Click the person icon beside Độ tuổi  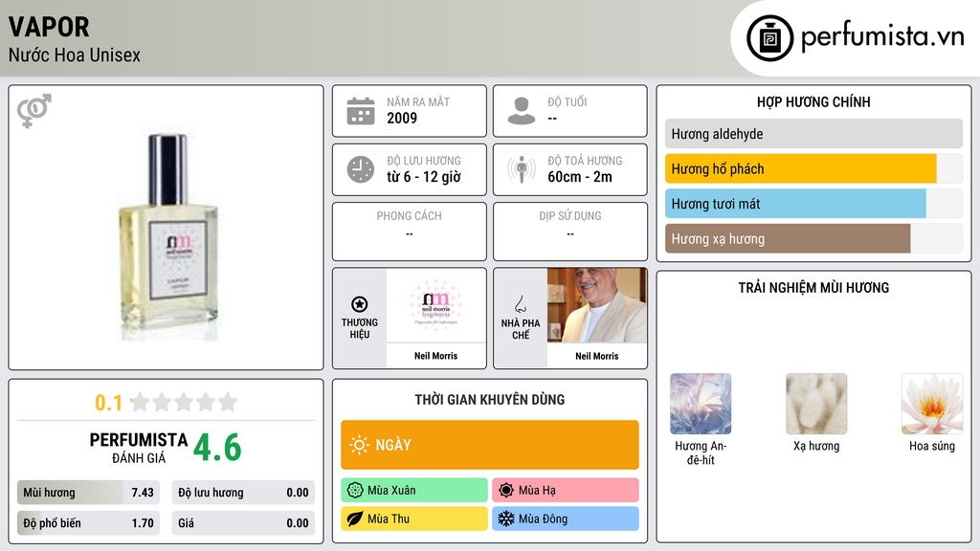click(522, 111)
